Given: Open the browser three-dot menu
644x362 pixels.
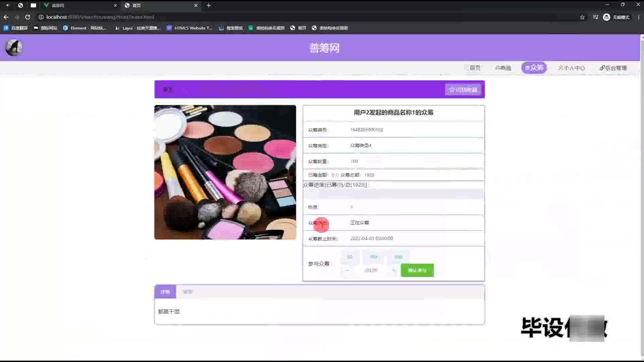Looking at the screenshot, I should pyautogui.click(x=639, y=17).
